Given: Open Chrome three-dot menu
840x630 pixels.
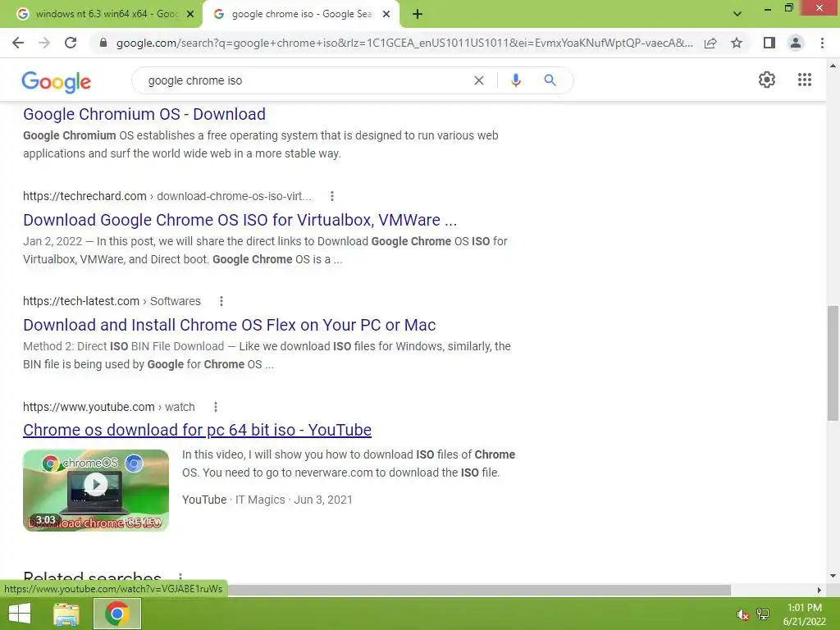Looking at the screenshot, I should tap(822, 43).
